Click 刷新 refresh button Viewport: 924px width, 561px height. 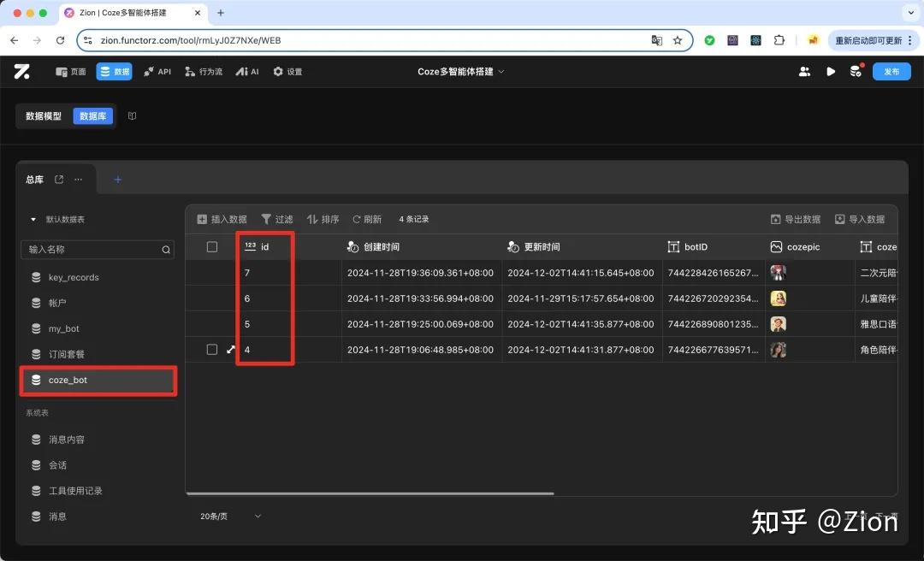(367, 219)
